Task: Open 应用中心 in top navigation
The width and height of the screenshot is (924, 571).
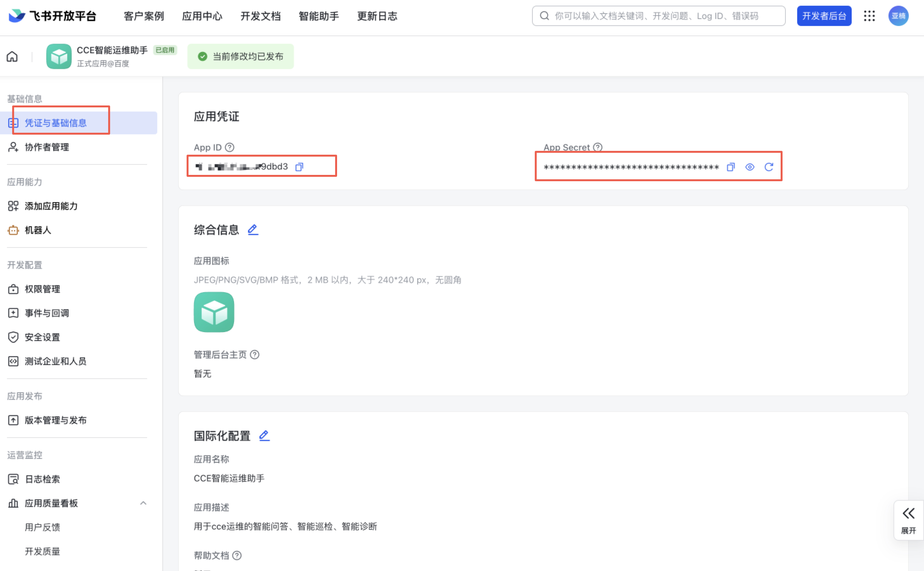Action: [202, 16]
